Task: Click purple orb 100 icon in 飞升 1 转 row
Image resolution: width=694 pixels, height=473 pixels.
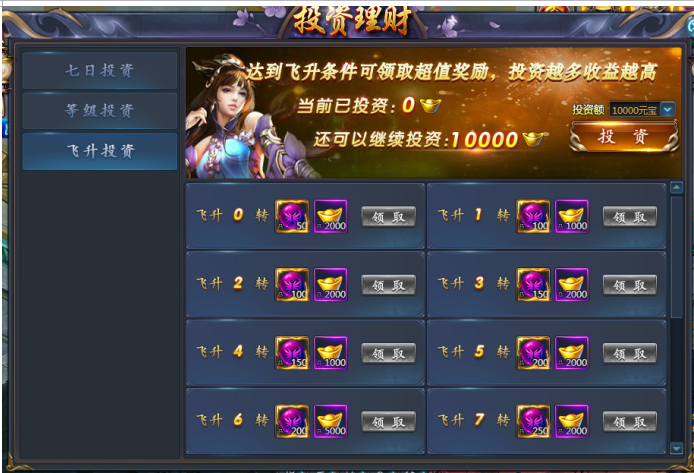Action: click(533, 216)
